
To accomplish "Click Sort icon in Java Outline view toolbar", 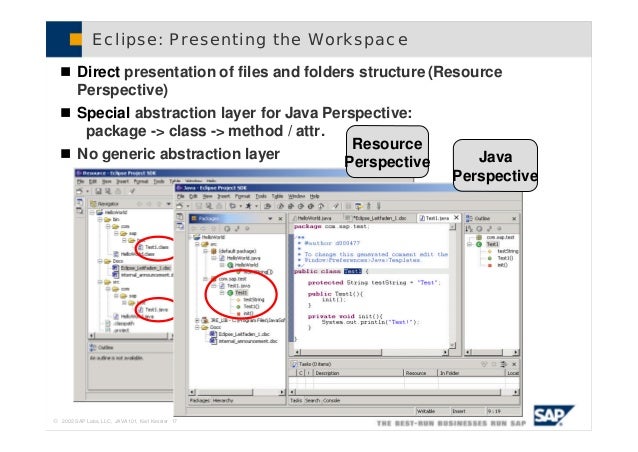I will (x=469, y=229).
